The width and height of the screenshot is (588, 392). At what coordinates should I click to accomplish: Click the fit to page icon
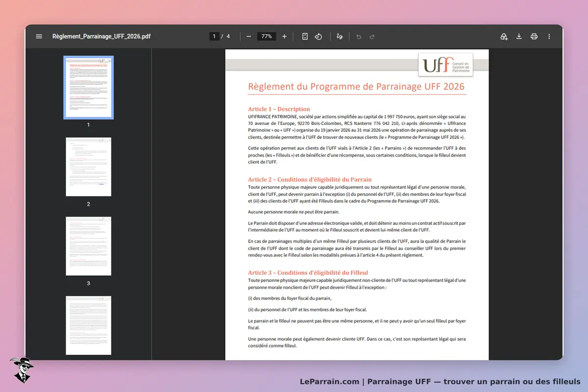305,36
